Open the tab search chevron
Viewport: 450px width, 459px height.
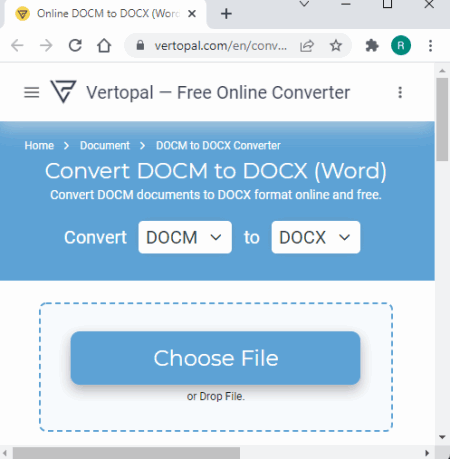[304, 4]
